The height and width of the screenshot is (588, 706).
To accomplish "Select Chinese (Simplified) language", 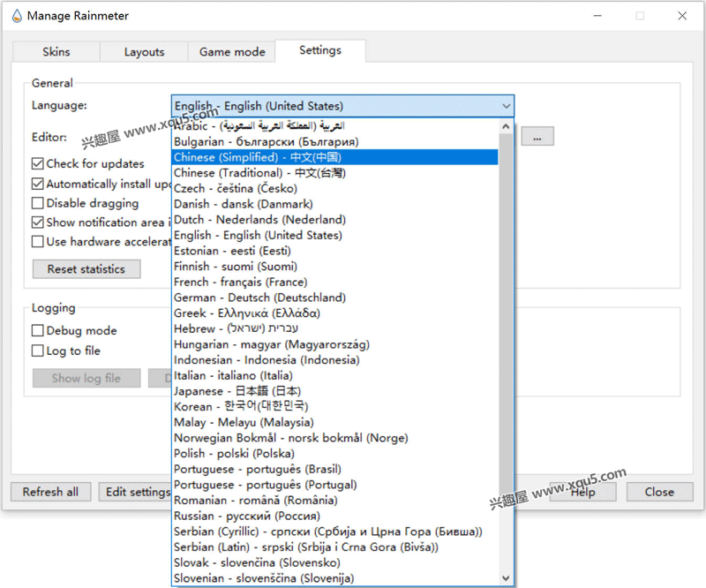I will [335, 157].
